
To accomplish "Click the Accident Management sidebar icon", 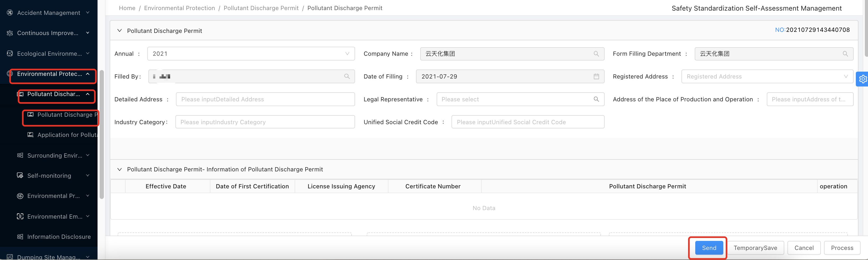I will (10, 12).
